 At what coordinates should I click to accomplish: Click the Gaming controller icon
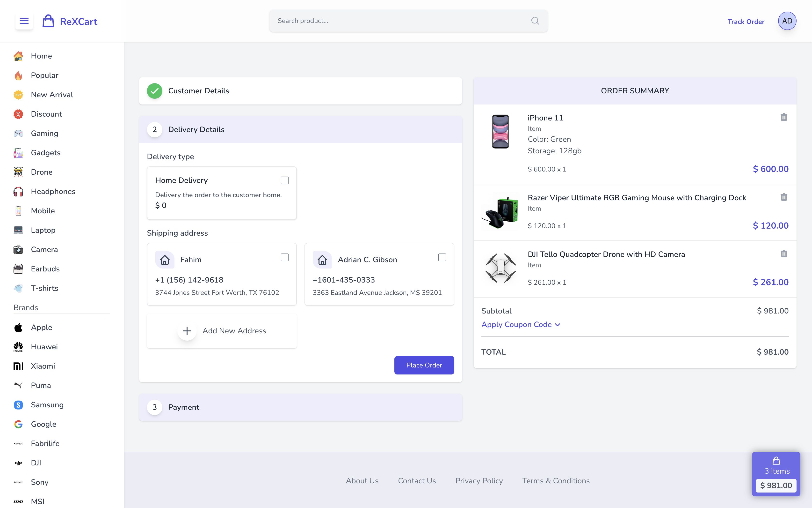point(18,133)
